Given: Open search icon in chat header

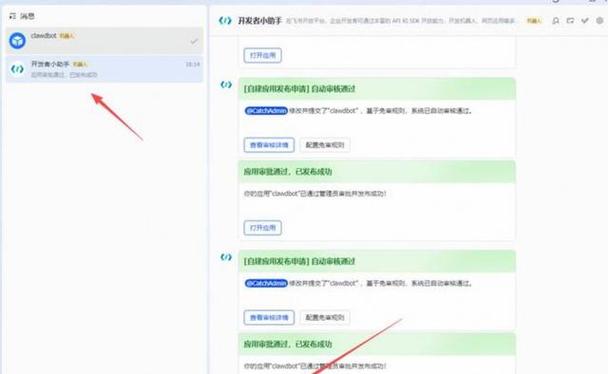Looking at the screenshot, I should (556, 21).
